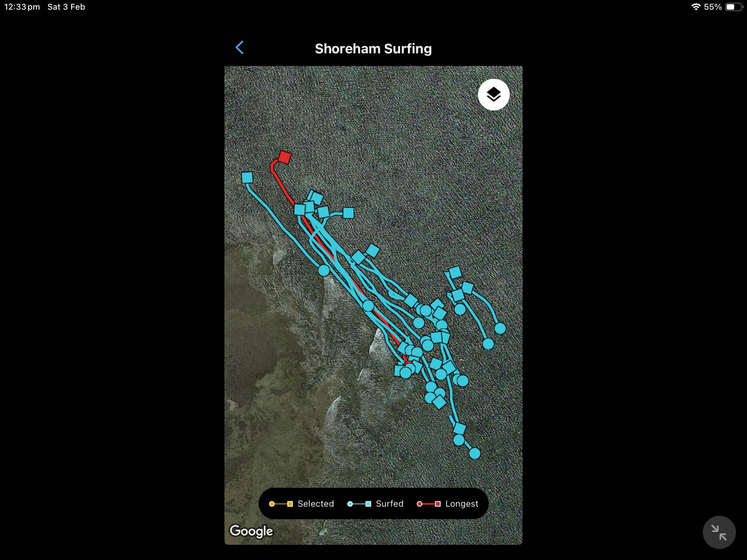Tap the battery indicator icon

coord(734,7)
